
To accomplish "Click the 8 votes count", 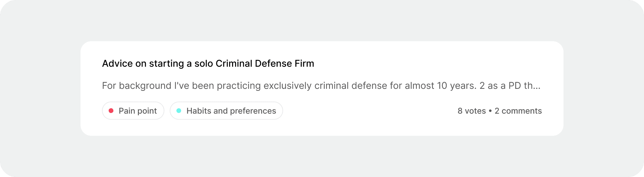I will pos(471,111).
